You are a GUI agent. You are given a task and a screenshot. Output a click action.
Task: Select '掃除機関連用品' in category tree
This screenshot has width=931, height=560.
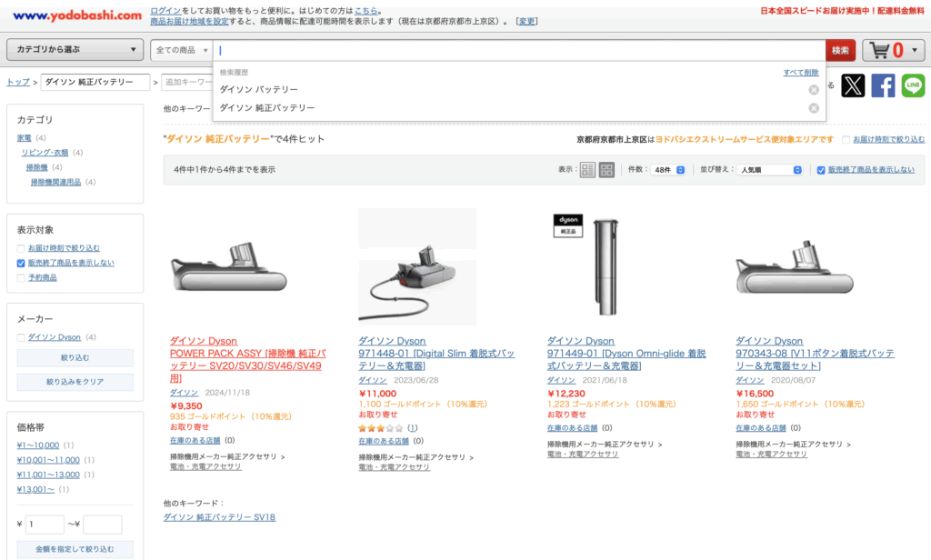tap(55, 182)
